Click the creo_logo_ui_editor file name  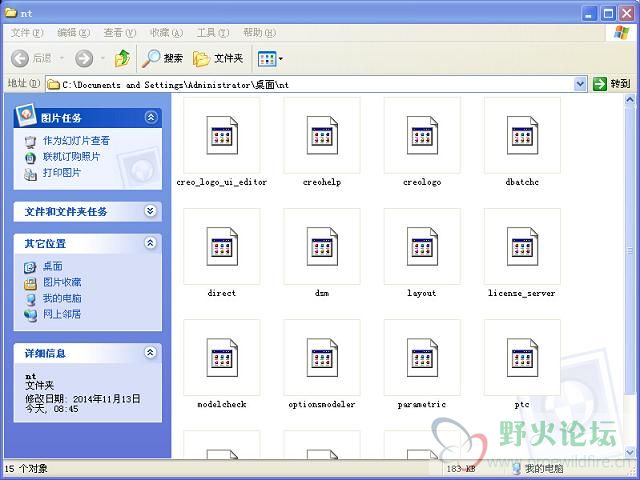pos(222,182)
